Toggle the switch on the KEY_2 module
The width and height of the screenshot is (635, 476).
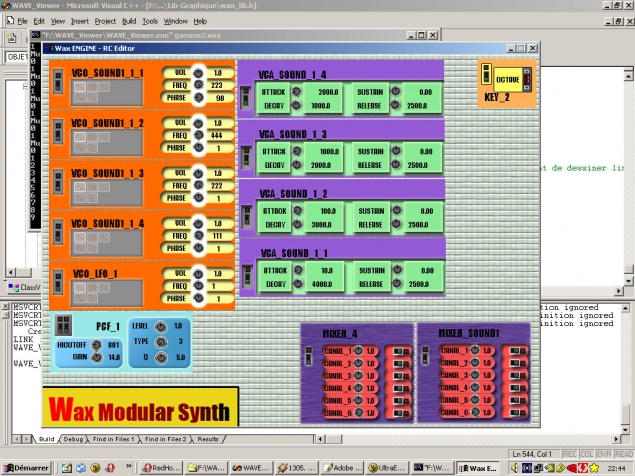pyautogui.click(x=487, y=74)
